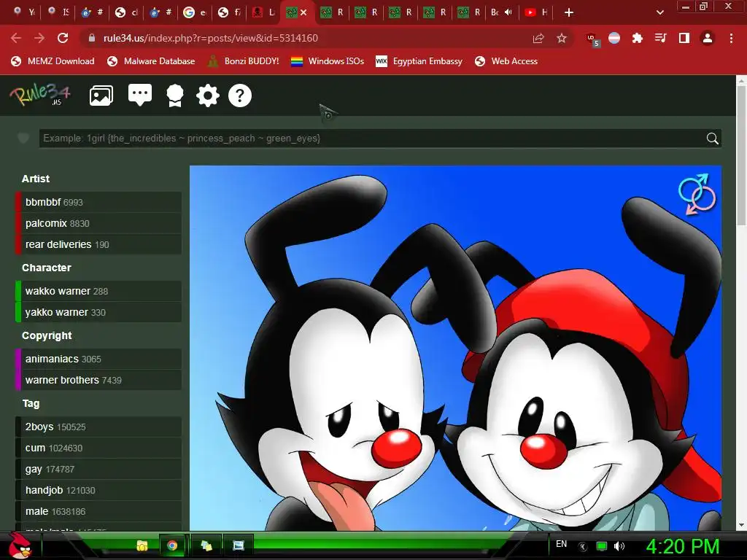The width and height of the screenshot is (747, 560).
Task: Open the striped flag extension icon
Action: coord(614,38)
